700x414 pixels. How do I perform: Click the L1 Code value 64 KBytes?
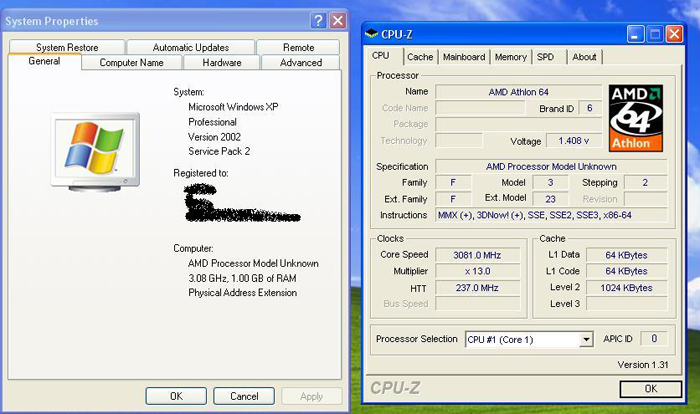point(626,271)
